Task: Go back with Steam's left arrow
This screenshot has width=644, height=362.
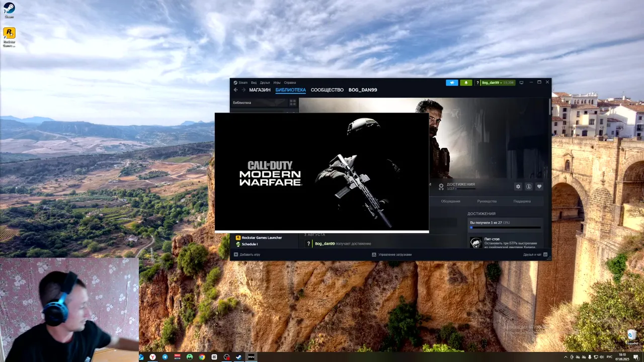Action: point(235,90)
